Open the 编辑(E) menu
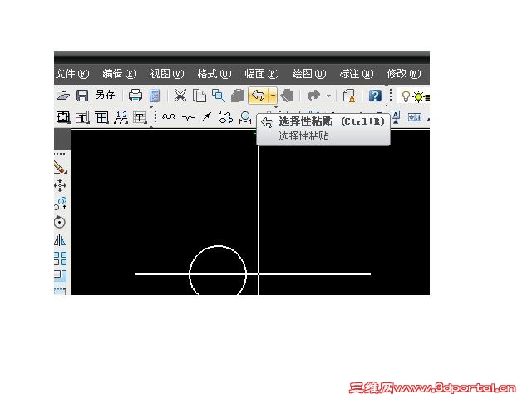532x399 pixels. click(120, 74)
